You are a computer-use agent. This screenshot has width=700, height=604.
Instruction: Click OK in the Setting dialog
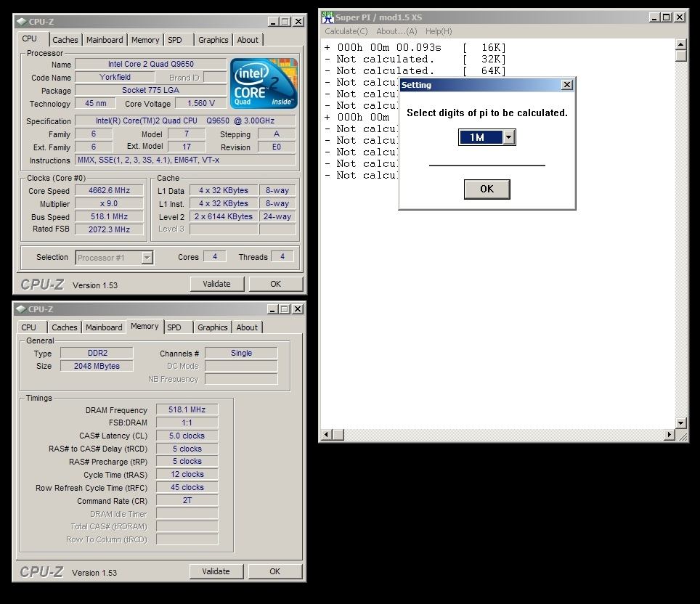[487, 189]
